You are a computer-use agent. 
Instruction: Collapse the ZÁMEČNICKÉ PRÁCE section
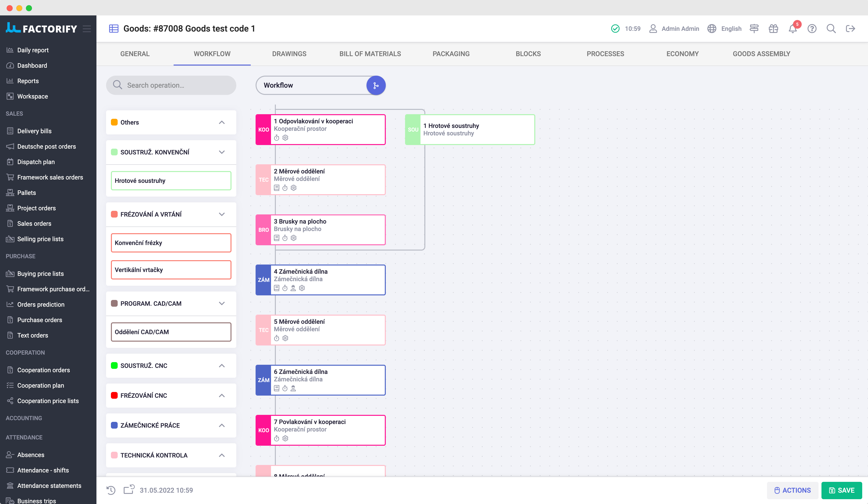click(222, 425)
